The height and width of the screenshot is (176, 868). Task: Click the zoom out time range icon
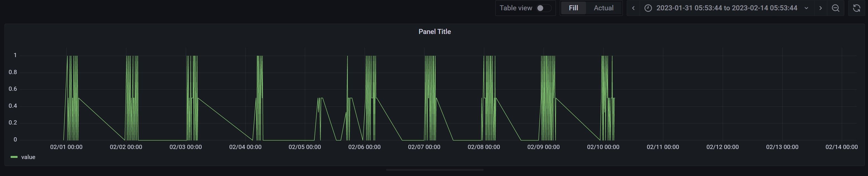(836, 8)
